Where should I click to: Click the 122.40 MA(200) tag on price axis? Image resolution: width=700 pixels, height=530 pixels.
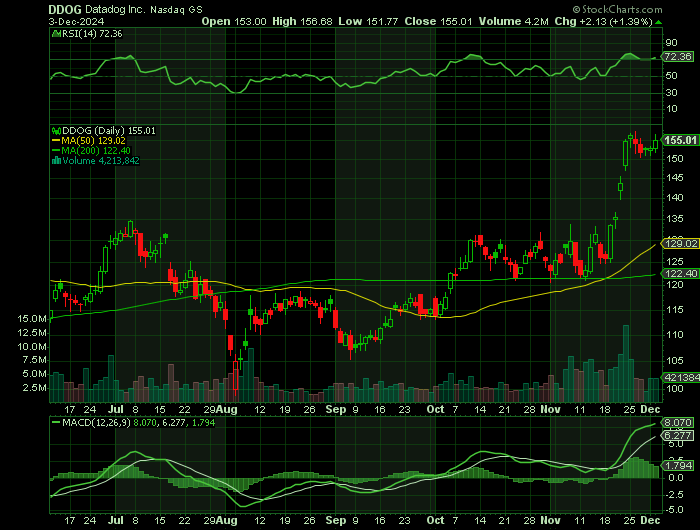point(680,273)
